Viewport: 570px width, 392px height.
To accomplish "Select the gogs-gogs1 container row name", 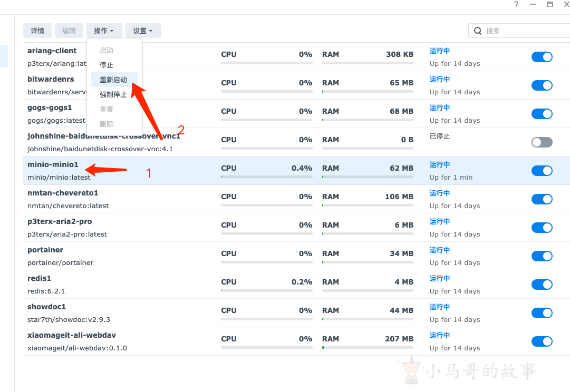I will click(x=50, y=108).
